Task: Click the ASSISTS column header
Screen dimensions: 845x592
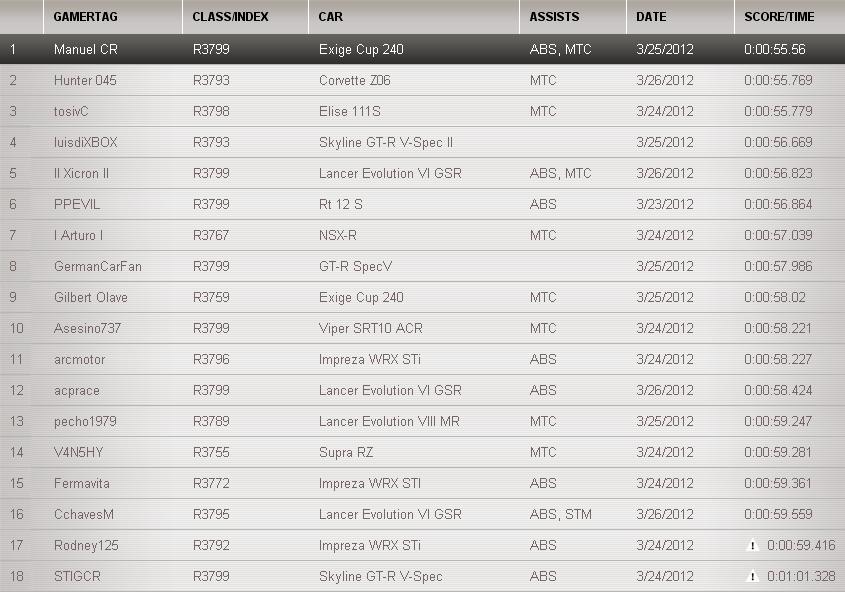Action: (554, 17)
